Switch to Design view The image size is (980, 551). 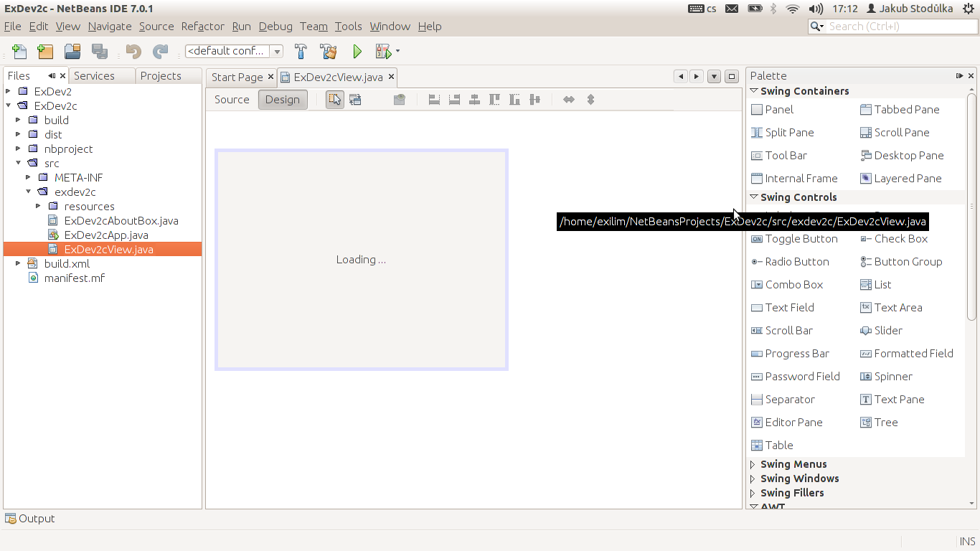(x=283, y=100)
